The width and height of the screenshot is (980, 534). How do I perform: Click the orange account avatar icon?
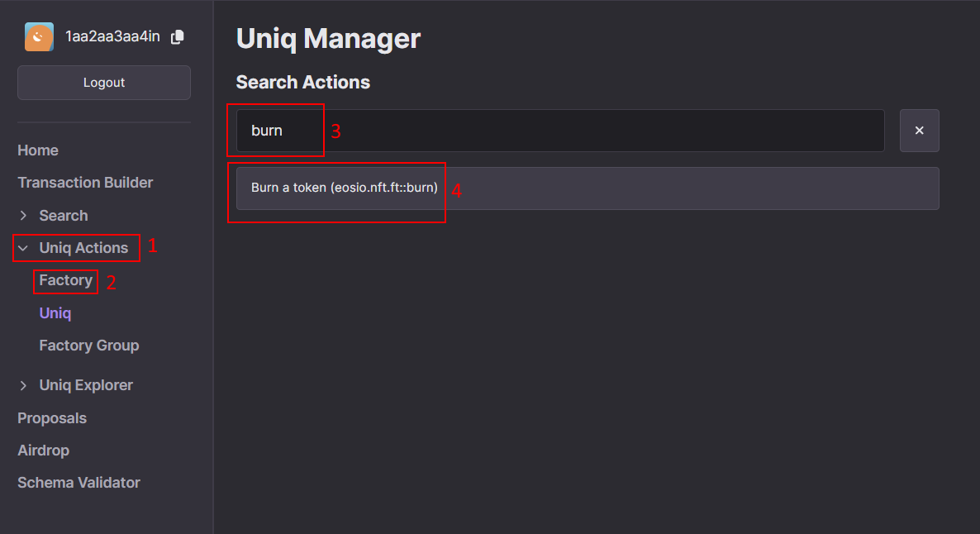pyautogui.click(x=39, y=37)
